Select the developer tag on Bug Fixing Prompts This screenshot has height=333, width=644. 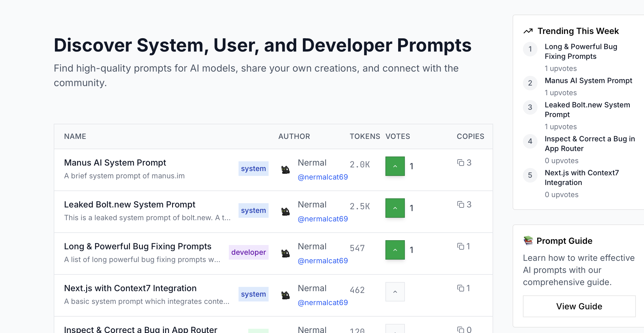(x=248, y=252)
